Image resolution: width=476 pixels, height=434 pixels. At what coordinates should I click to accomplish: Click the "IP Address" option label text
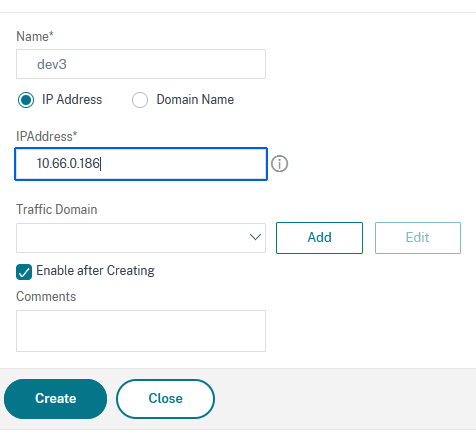click(x=72, y=100)
